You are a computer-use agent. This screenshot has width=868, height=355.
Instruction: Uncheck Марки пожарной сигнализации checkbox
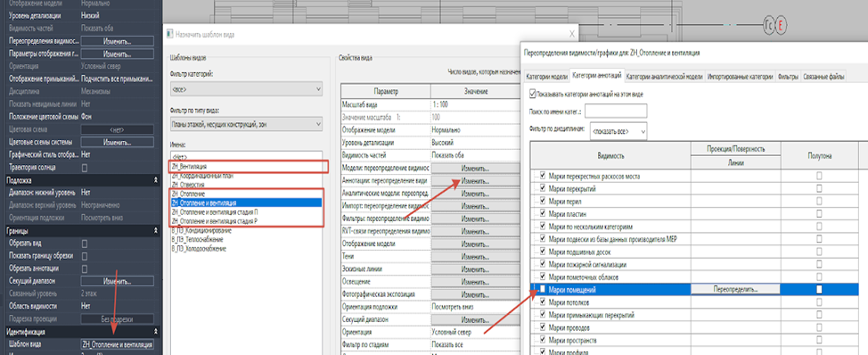[x=544, y=264]
